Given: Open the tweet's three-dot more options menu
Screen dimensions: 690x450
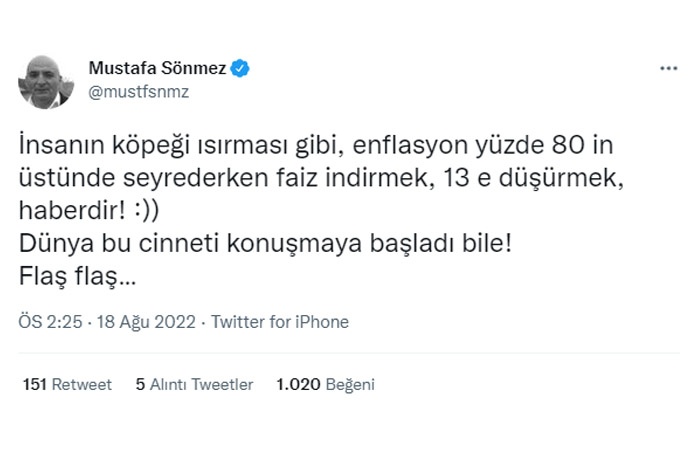Looking at the screenshot, I should point(669,69).
